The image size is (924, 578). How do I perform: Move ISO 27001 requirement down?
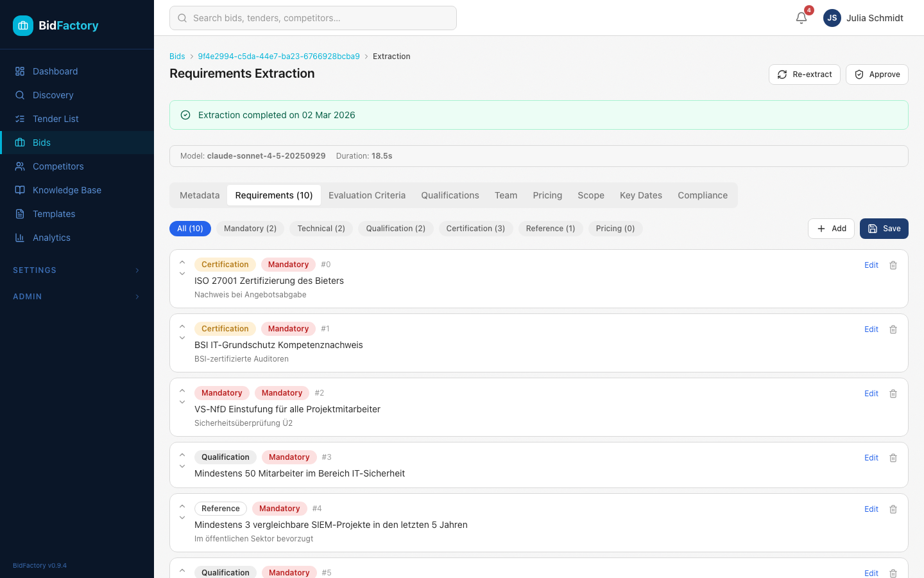point(182,274)
